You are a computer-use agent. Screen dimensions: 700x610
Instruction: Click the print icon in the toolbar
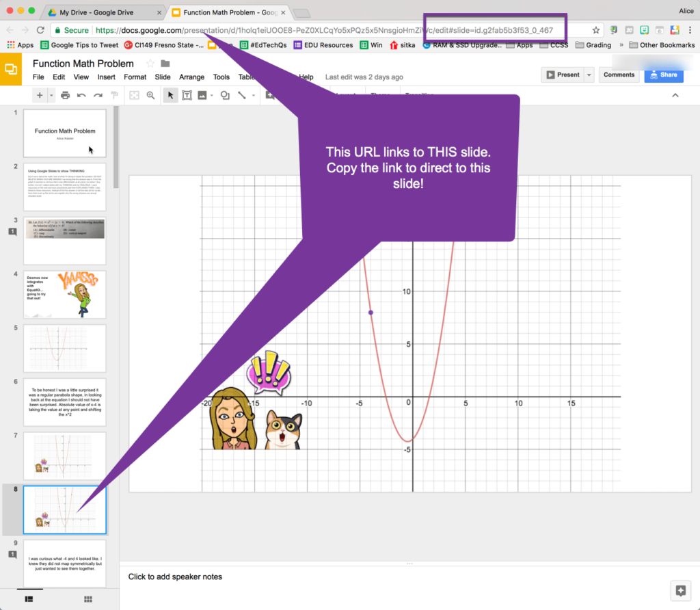[x=65, y=95]
